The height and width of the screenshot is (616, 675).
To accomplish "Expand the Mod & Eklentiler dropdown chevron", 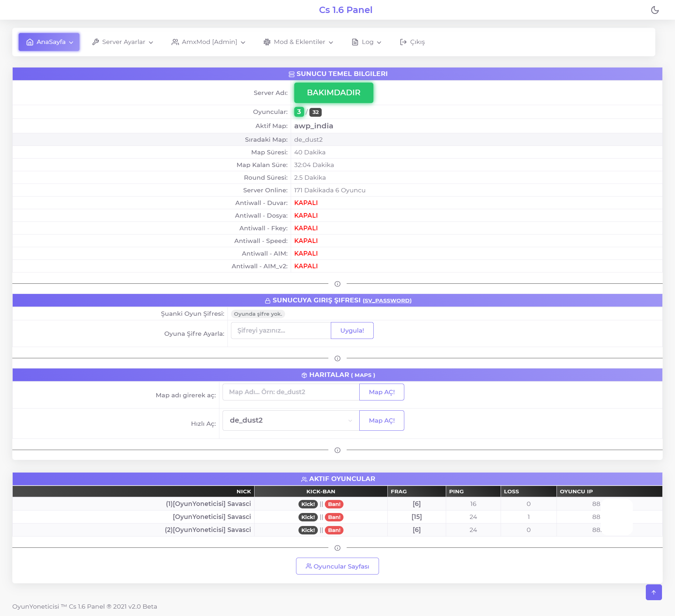I will click(331, 43).
